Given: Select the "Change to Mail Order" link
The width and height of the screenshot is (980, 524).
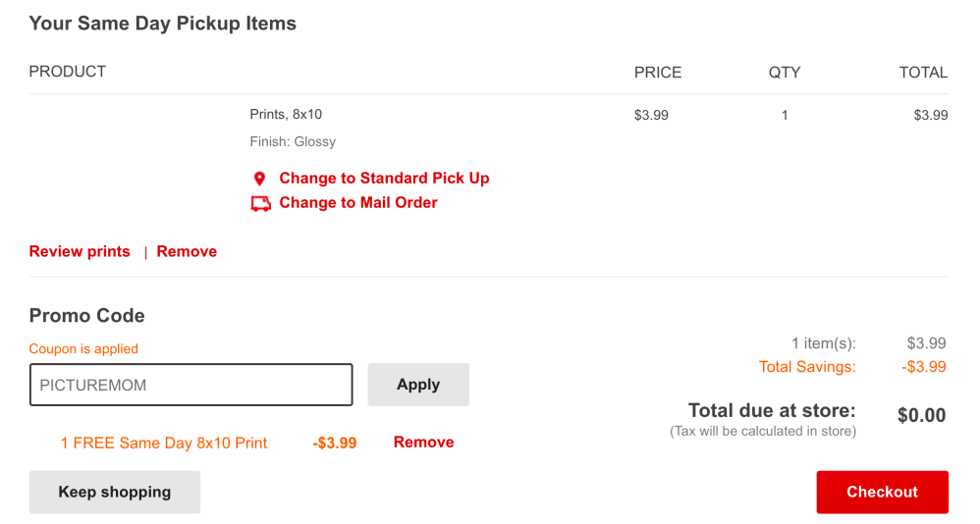Looking at the screenshot, I should click(x=358, y=203).
